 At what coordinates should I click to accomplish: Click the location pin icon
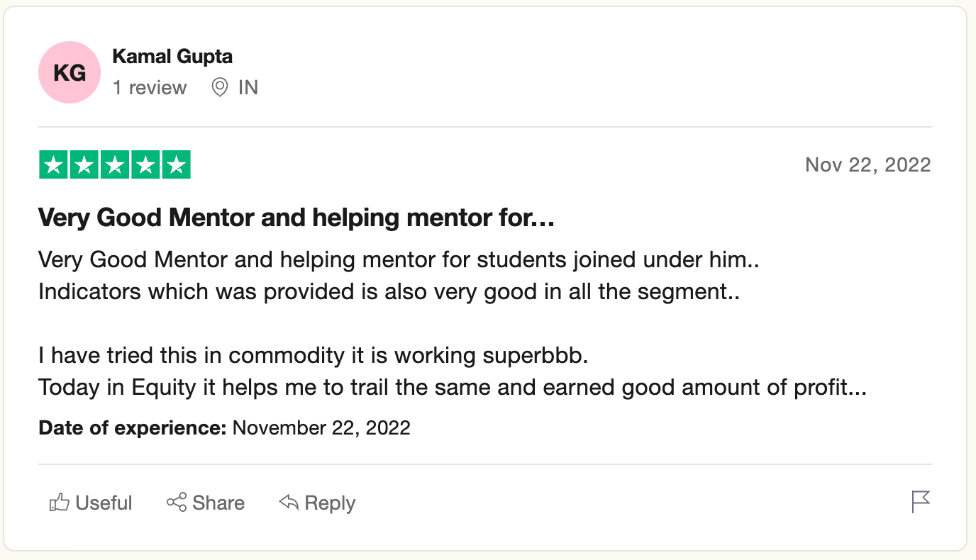tap(220, 88)
